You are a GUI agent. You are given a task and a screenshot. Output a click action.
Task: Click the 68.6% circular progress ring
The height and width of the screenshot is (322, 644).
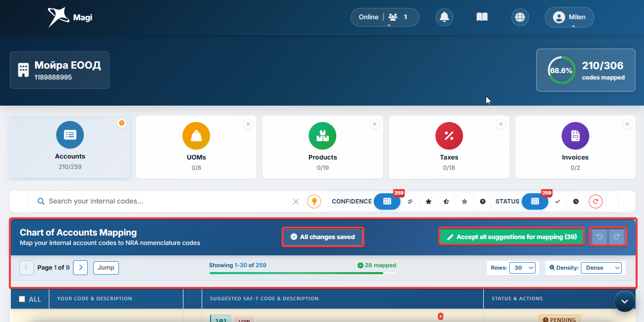click(561, 70)
